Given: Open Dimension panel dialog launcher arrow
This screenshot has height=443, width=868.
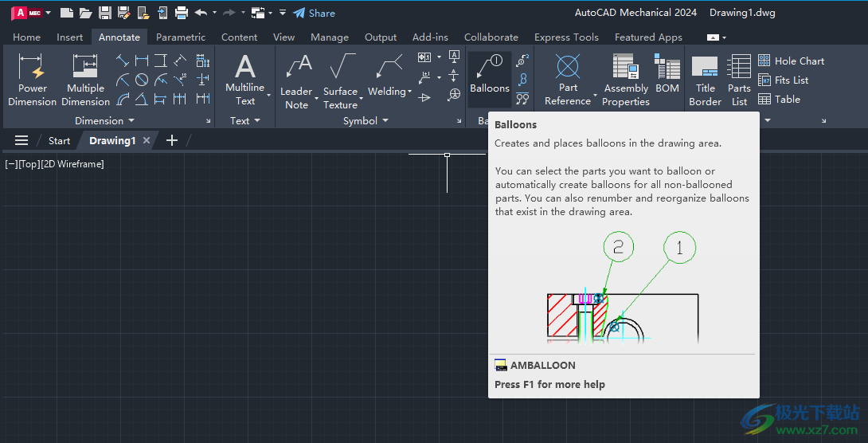Looking at the screenshot, I should (209, 121).
